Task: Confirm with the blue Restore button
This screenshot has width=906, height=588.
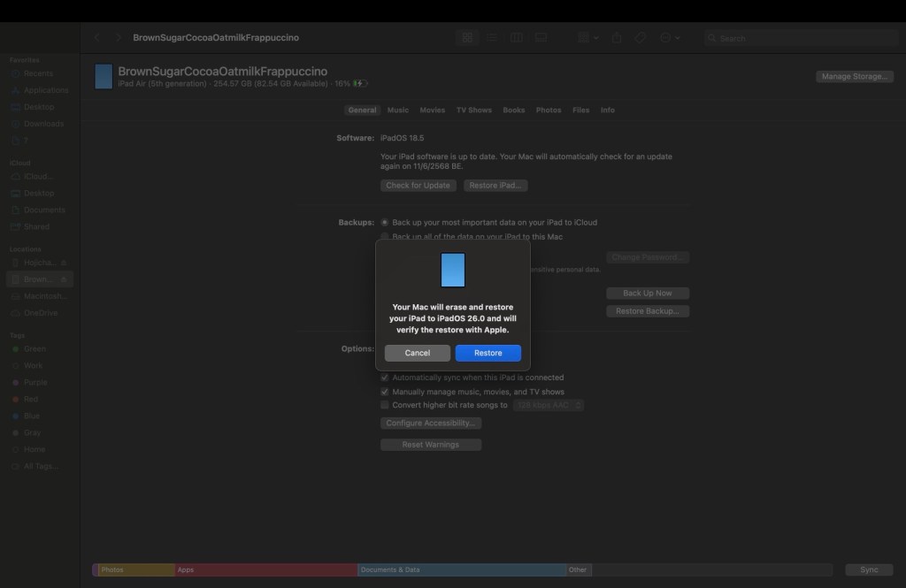Action: pos(488,353)
